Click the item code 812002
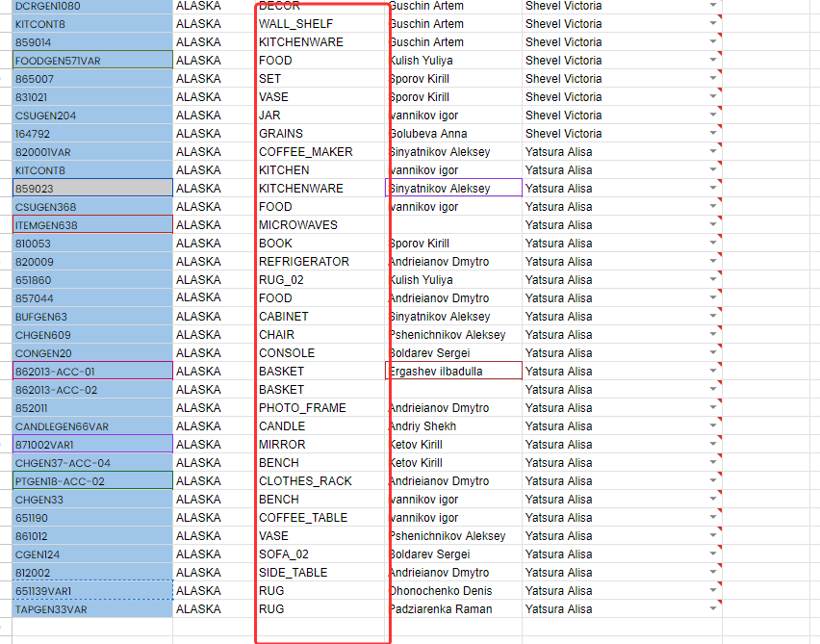This screenshot has height=644, width=820. coord(92,573)
